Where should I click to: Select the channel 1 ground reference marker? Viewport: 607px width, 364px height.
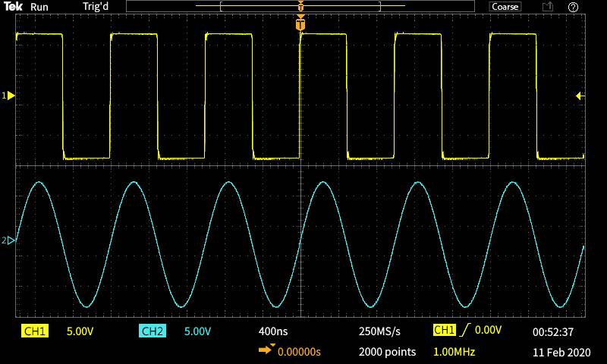pos(9,96)
